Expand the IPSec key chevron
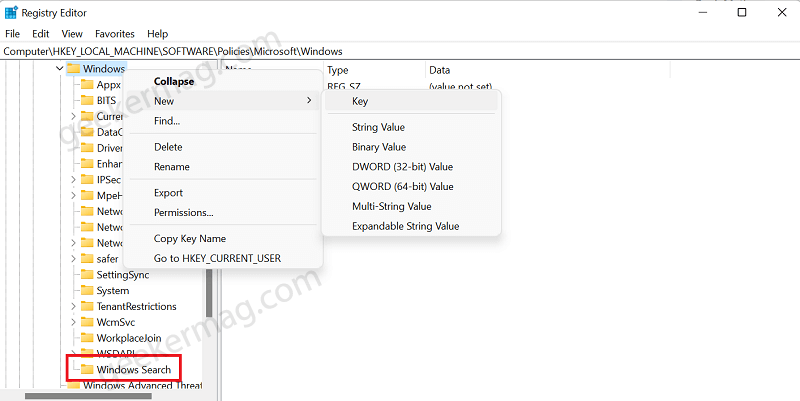 pyautogui.click(x=73, y=180)
